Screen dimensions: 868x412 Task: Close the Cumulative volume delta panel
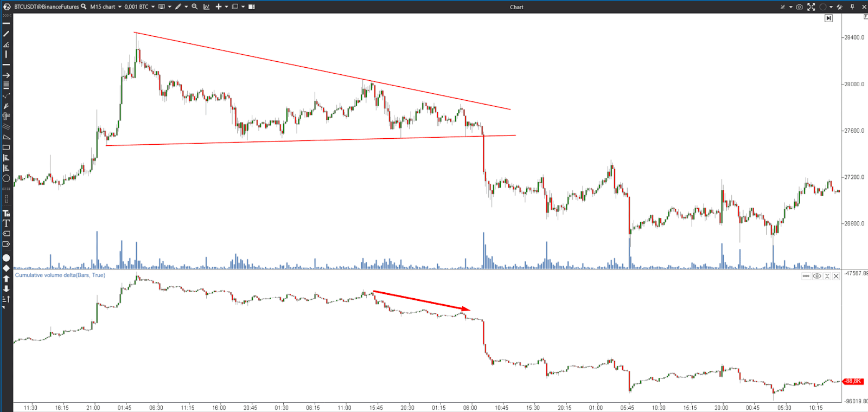tap(836, 276)
